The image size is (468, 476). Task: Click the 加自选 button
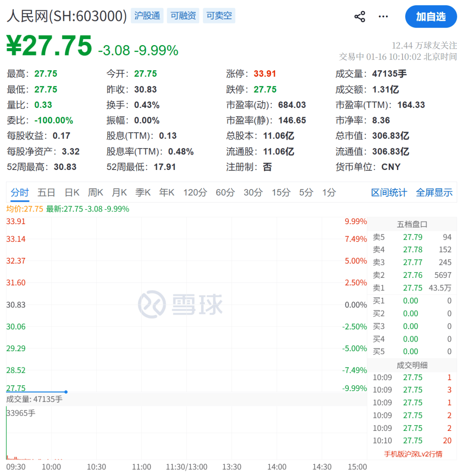(x=431, y=17)
